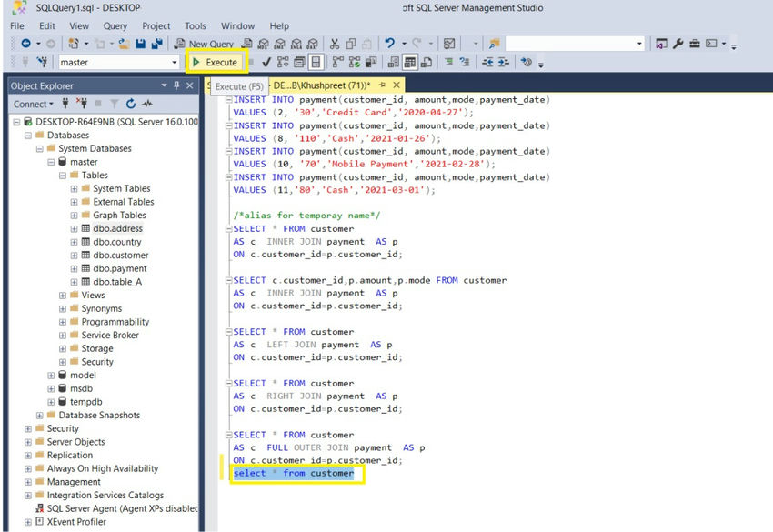Click the Cut scissors icon
Image resolution: width=773 pixels, height=532 pixels.
[x=335, y=44]
